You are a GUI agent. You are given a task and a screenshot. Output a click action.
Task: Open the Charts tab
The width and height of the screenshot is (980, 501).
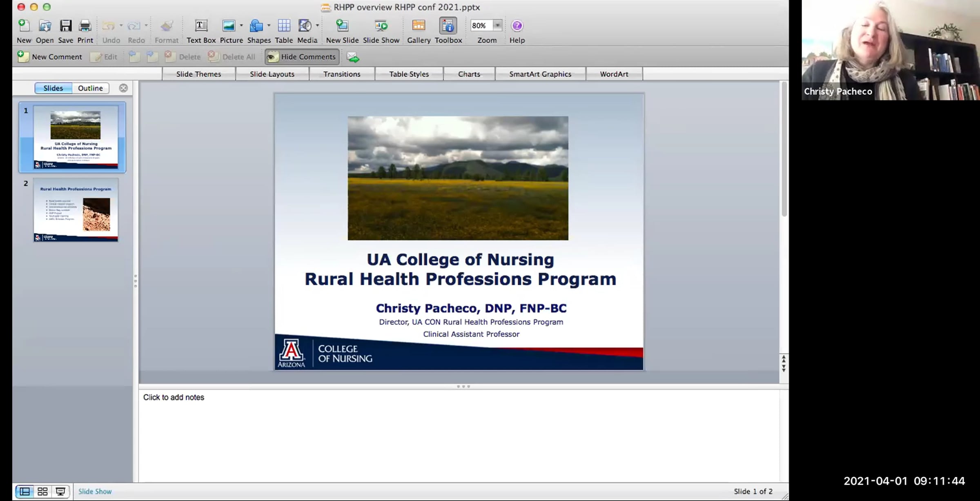click(469, 74)
